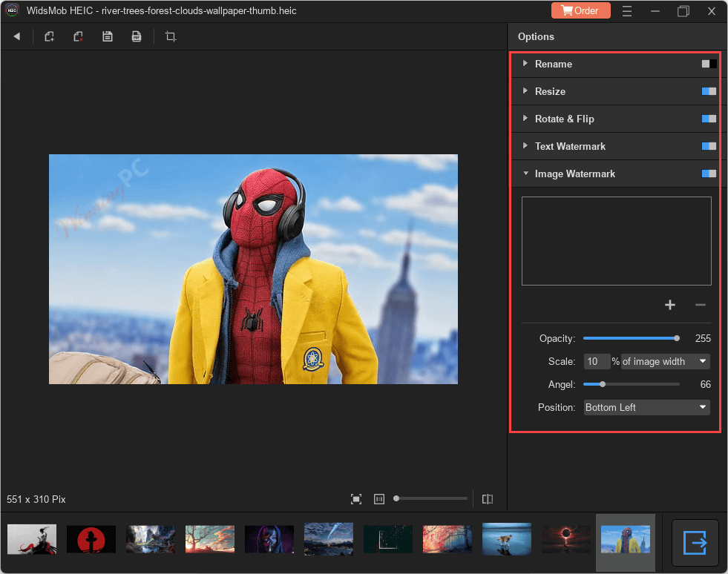Image resolution: width=728 pixels, height=574 pixels.
Task: Open the Order shopping cart button
Action: (x=580, y=10)
